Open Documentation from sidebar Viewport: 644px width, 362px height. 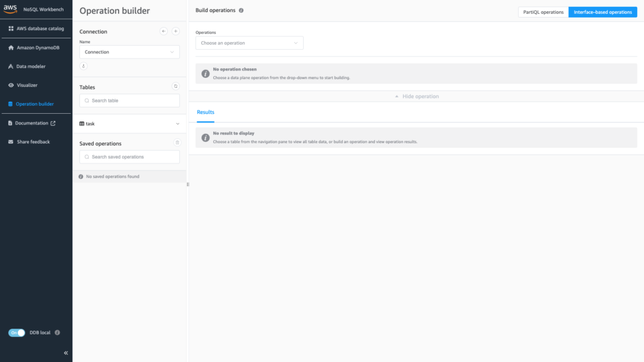33,123
